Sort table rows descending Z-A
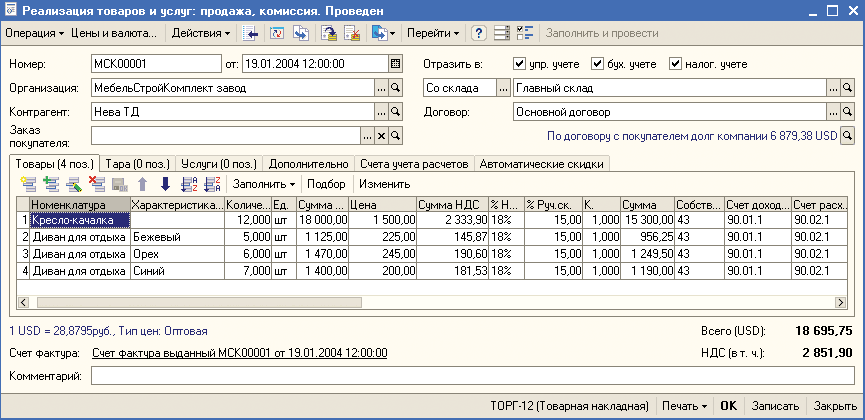The height and width of the screenshot is (420, 865). coord(211,184)
